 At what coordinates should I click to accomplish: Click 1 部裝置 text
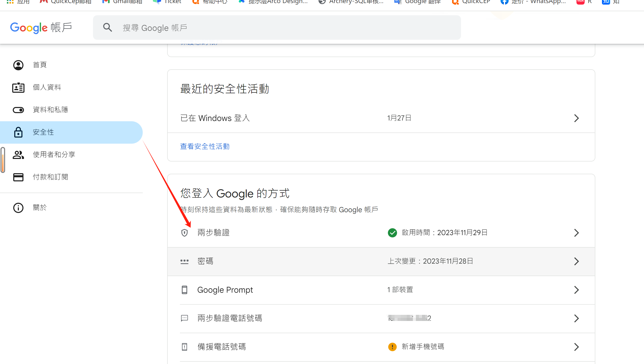coord(400,290)
